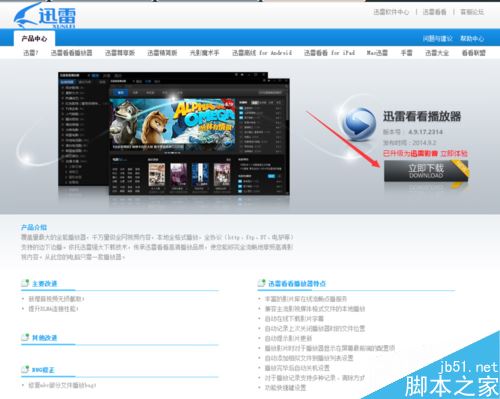
Task: Click the 迅雷看看 header link
Action: [x=434, y=12]
